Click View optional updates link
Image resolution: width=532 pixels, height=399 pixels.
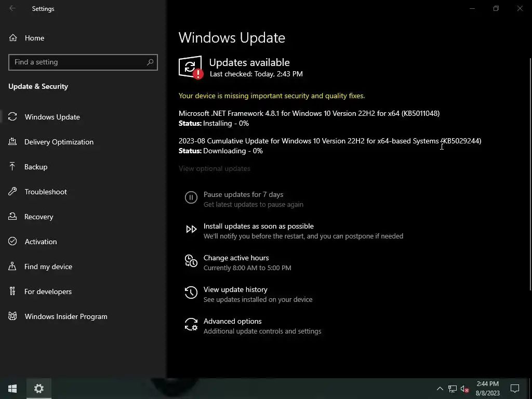pos(215,169)
